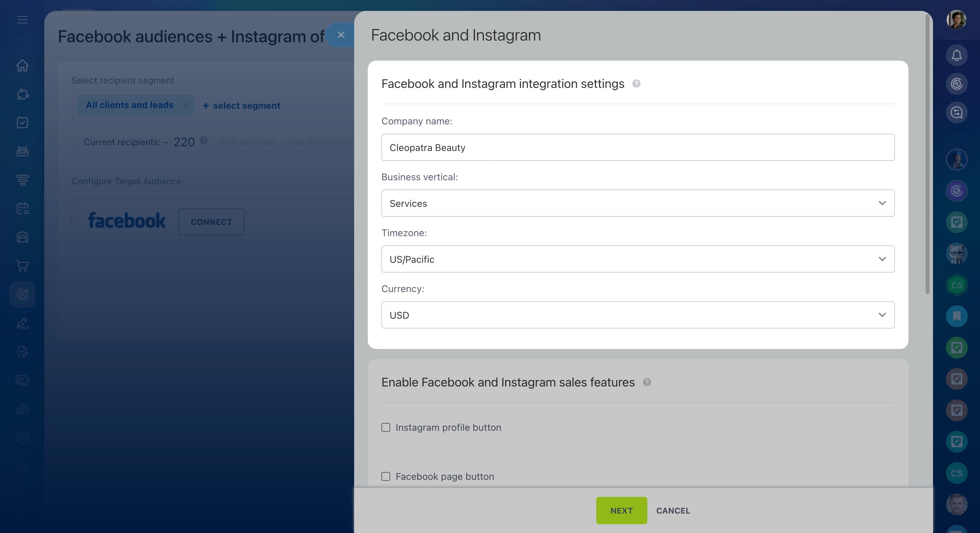980x533 pixels.
Task: Open the hamburger menu icon
Action: point(22,20)
